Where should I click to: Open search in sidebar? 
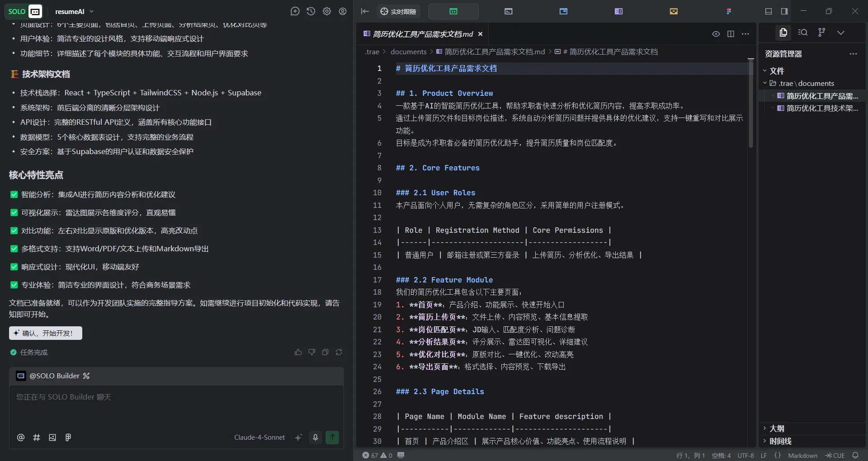pyautogui.click(x=802, y=33)
